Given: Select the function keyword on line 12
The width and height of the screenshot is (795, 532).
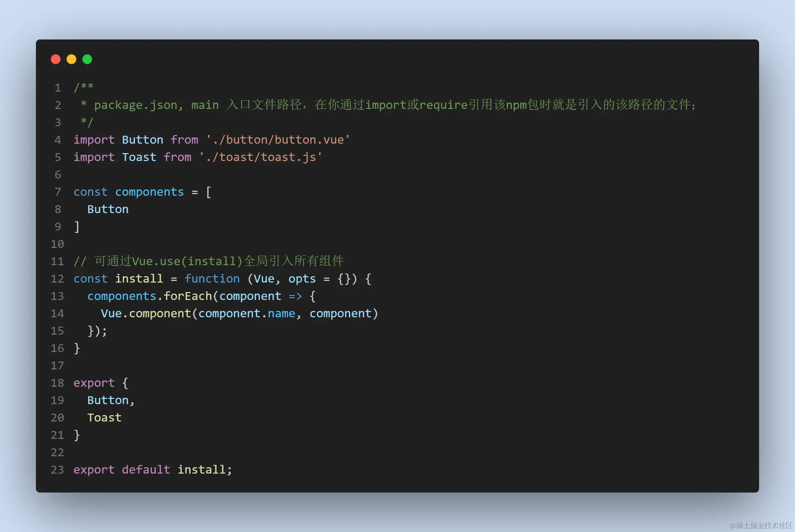Looking at the screenshot, I should coord(212,279).
